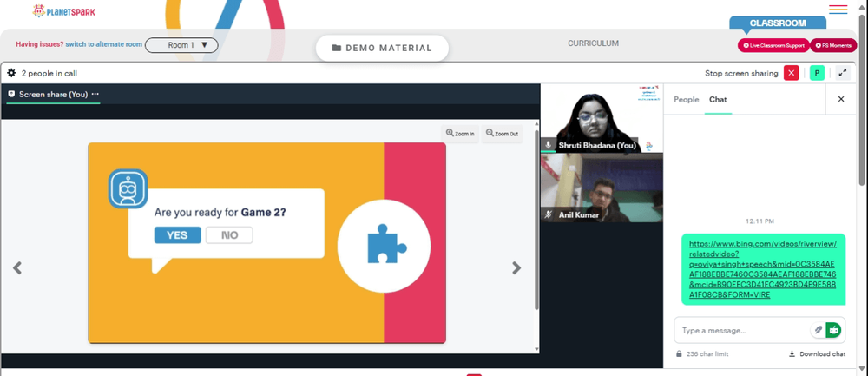Click the 12:11 PM chat timestamp

click(x=759, y=221)
